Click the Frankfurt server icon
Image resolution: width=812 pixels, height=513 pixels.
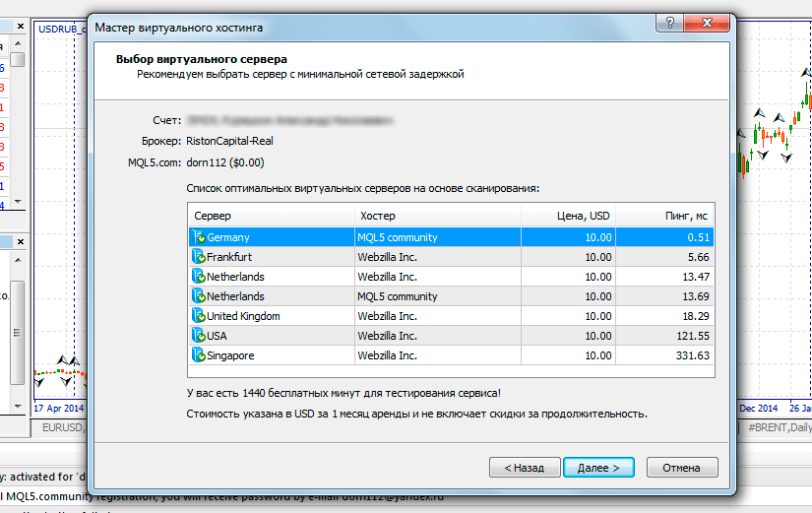[199, 257]
